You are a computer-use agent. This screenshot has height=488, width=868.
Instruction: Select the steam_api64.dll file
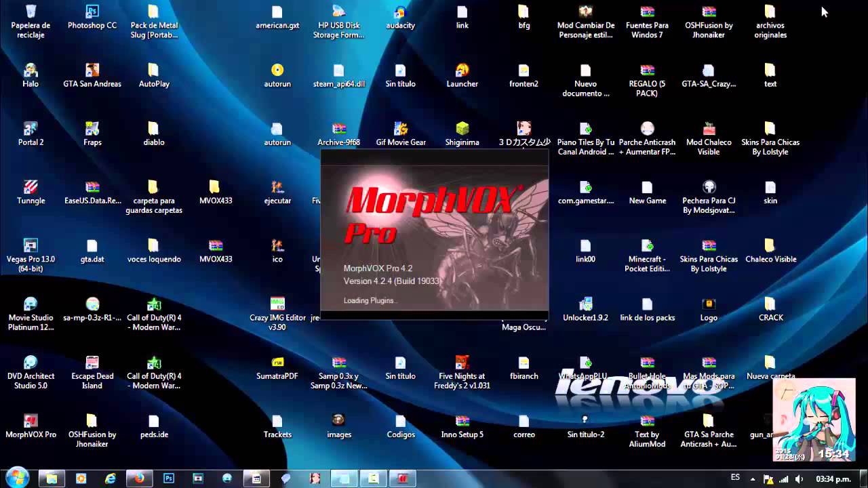tap(338, 76)
